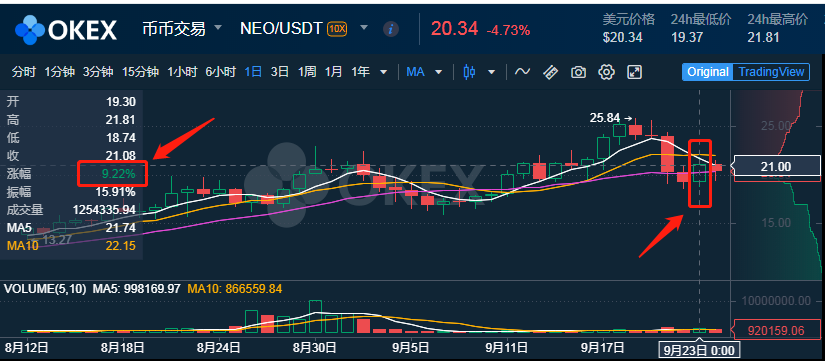Click the 振幅 15.91% value
Viewport: 825px width, 361px height.
116,192
